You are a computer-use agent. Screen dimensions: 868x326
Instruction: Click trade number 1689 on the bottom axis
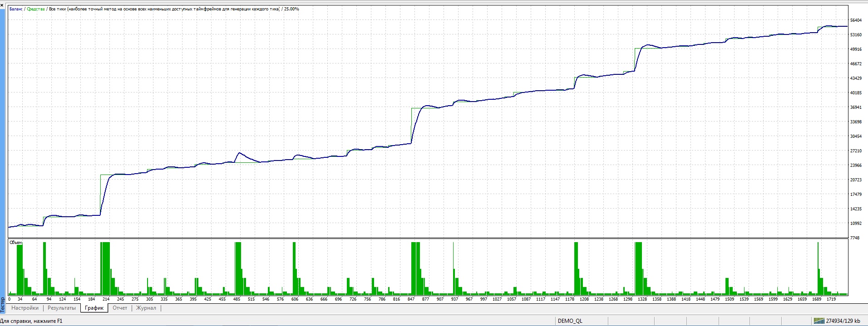point(817,299)
